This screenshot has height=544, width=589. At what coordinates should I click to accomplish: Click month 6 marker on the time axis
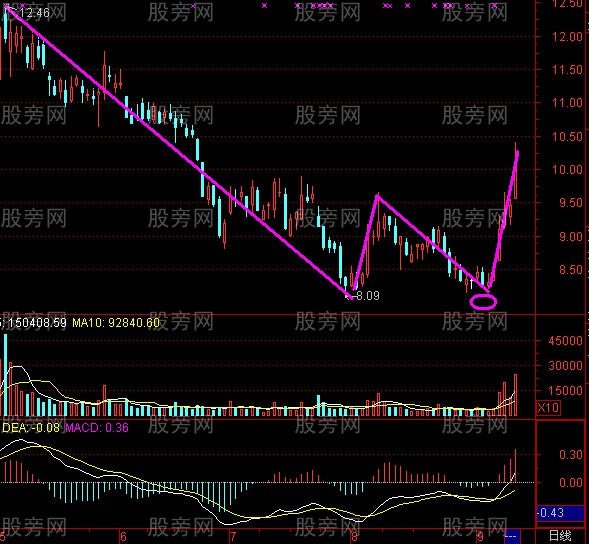[123, 536]
